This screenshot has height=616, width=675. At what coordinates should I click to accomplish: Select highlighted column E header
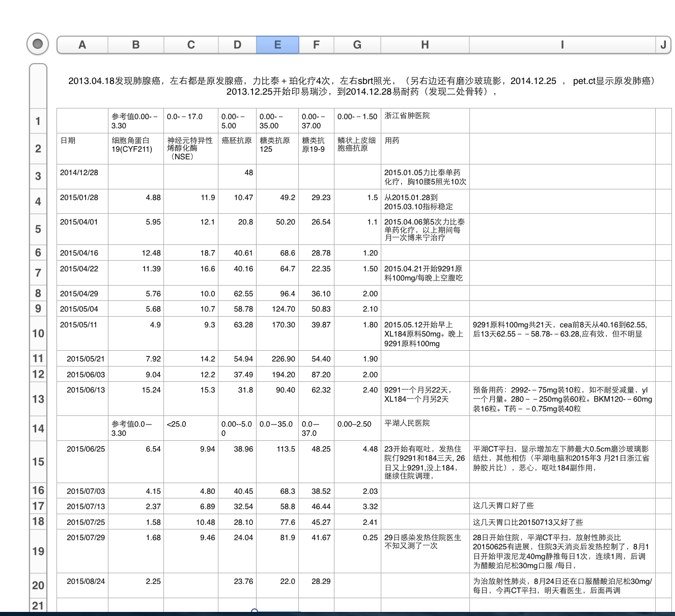[277, 45]
